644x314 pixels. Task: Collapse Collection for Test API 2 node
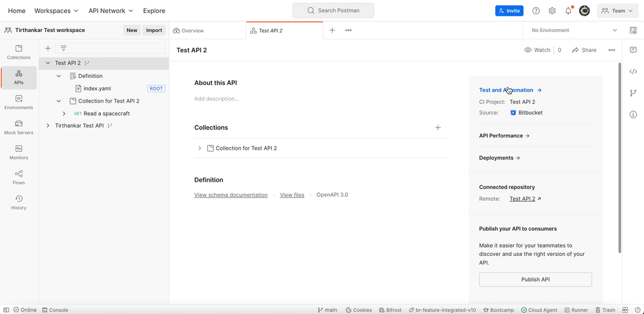click(59, 101)
